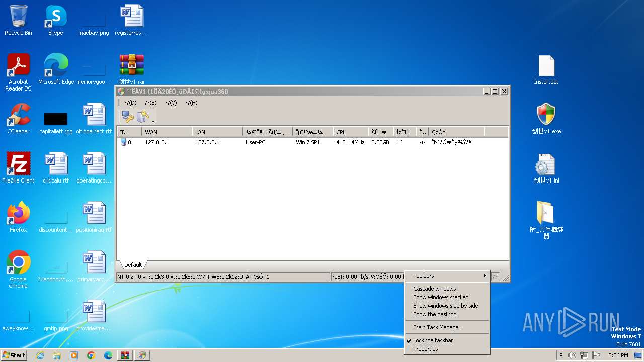This screenshot has width=644, height=362.
Task: Select the criticalu.rtf document icon
Action: (56, 168)
